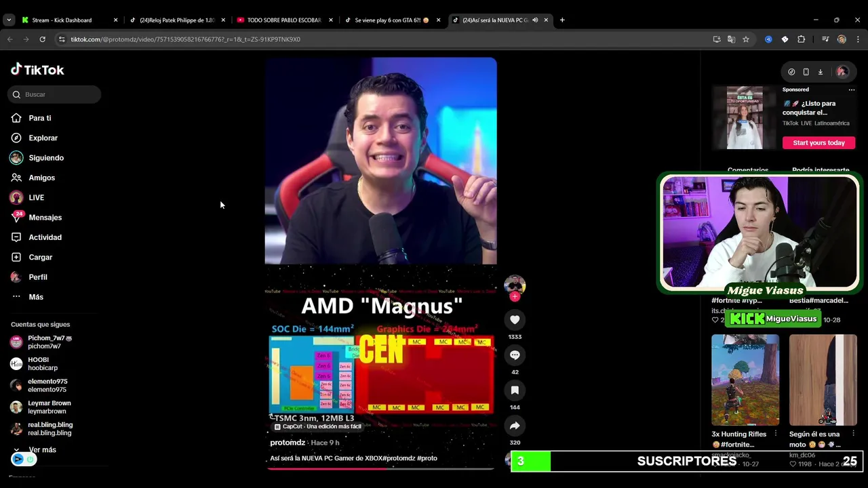The width and height of the screenshot is (868, 488).
Task: Open the CapCut edición más fácil tag
Action: click(x=317, y=426)
